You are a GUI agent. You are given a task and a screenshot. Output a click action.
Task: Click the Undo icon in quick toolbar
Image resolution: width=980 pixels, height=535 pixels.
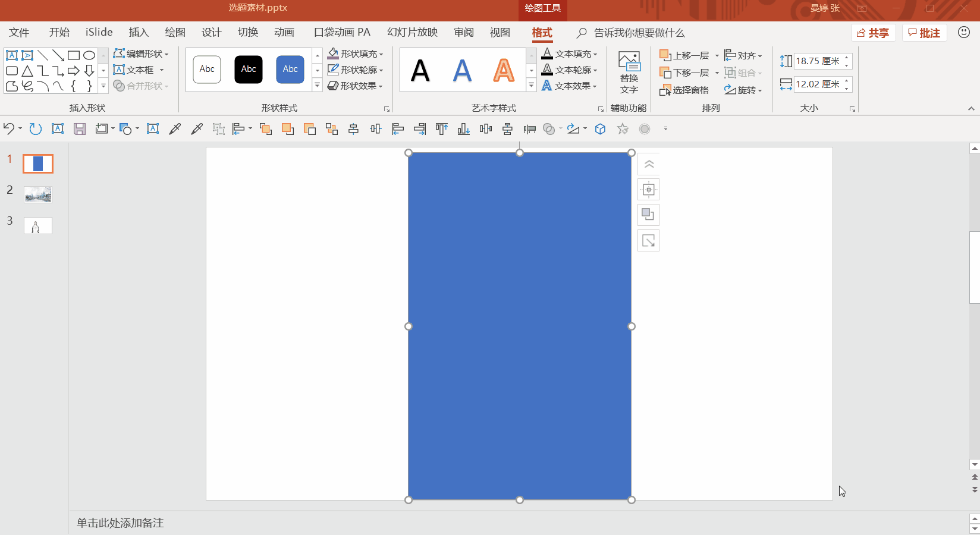[8, 129]
